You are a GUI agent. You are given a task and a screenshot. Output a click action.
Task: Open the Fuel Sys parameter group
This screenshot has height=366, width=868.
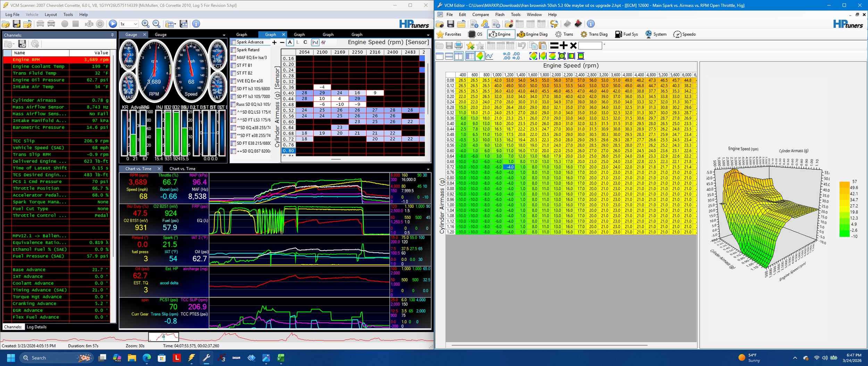(x=626, y=34)
